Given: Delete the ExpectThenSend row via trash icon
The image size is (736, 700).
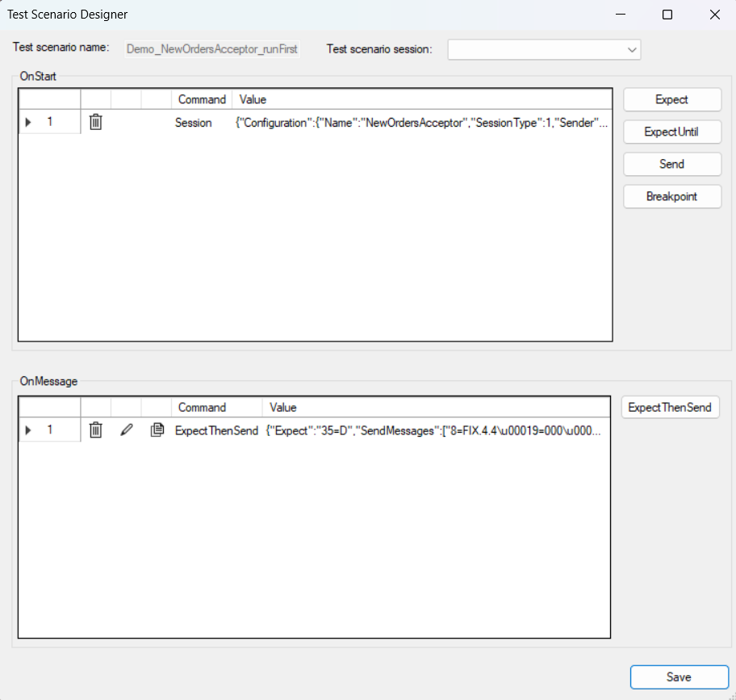Looking at the screenshot, I should click(95, 430).
